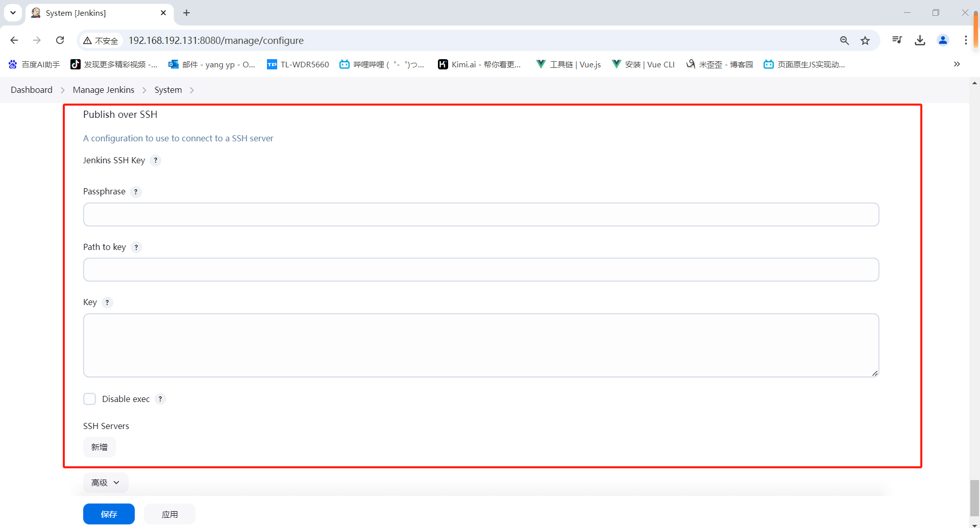Open the 安装 | Vue CLI bookmark
980x528 pixels.
pos(643,64)
